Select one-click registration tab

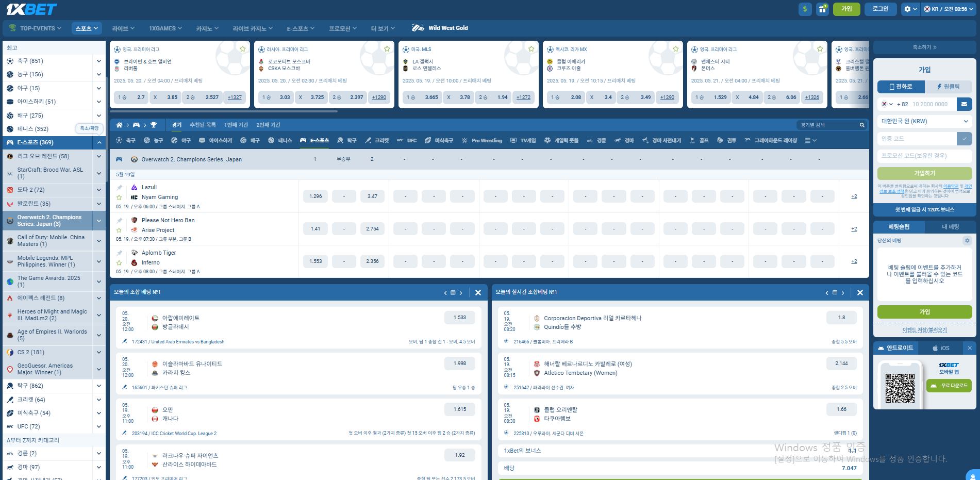tap(948, 87)
